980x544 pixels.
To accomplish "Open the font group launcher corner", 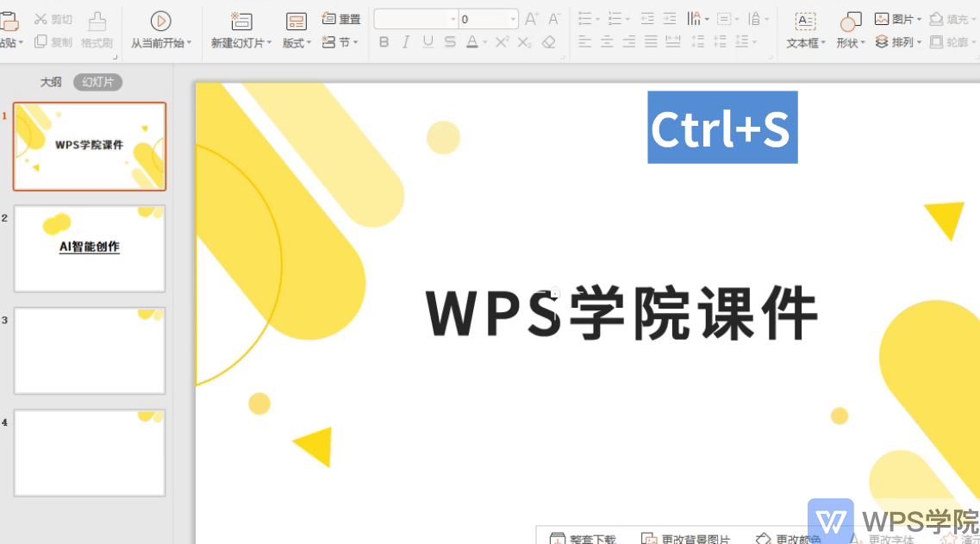I will point(563,57).
